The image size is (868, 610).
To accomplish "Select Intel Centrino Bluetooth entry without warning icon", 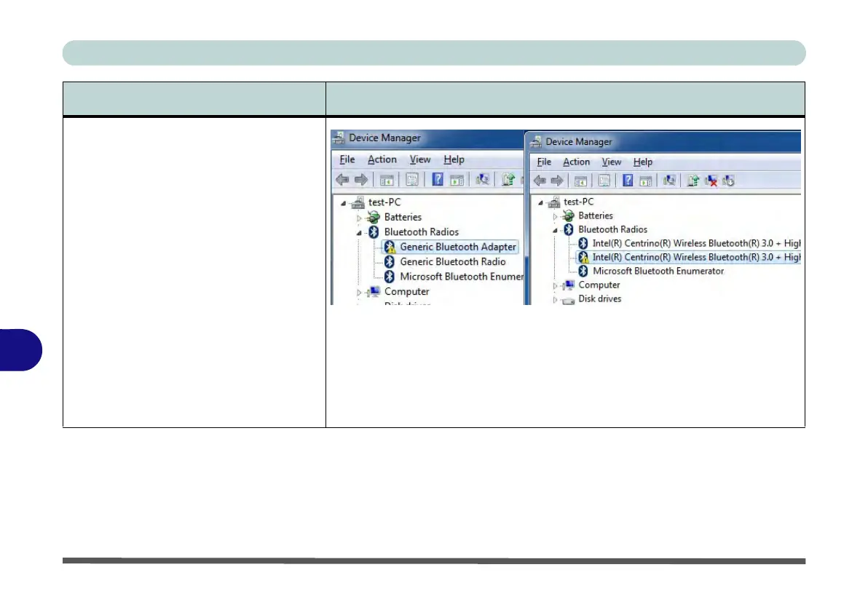I will (x=696, y=244).
